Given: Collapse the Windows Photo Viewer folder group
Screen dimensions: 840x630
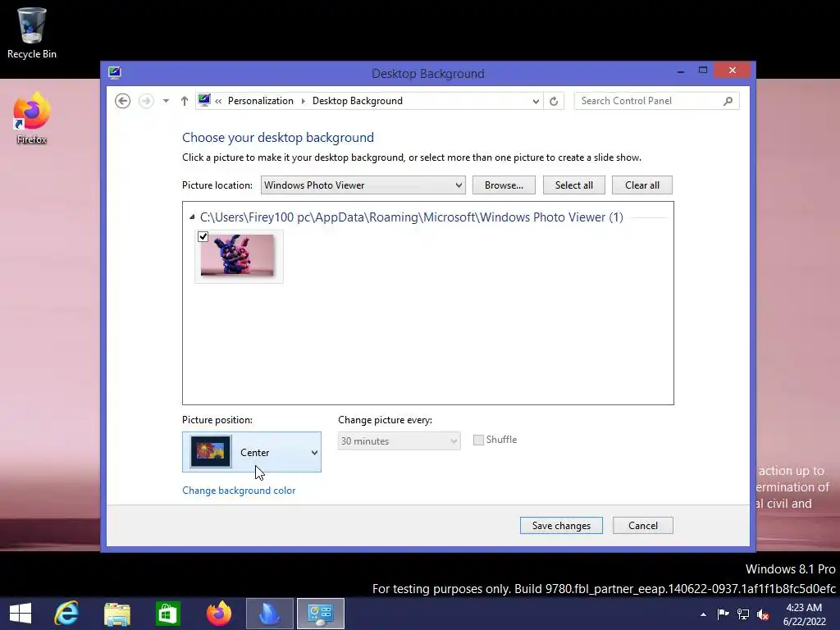Looking at the screenshot, I should point(192,217).
